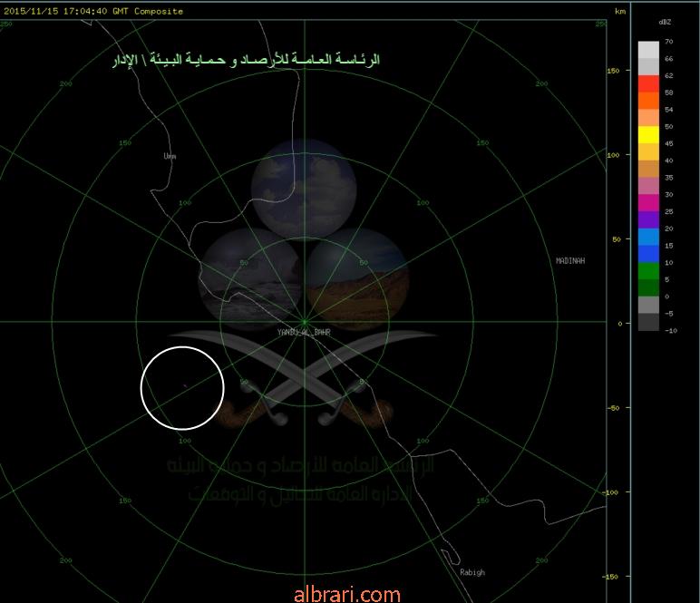The width and height of the screenshot is (700, 603).
Task: Click the Umm place label
Action: [170, 156]
